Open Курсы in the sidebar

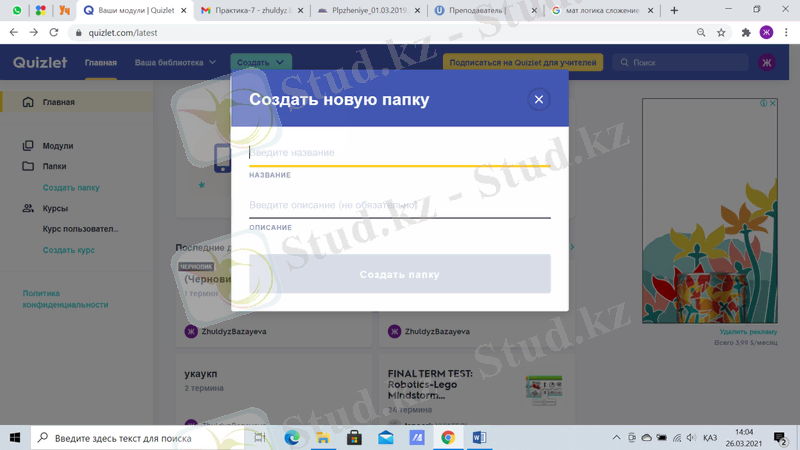(55, 208)
